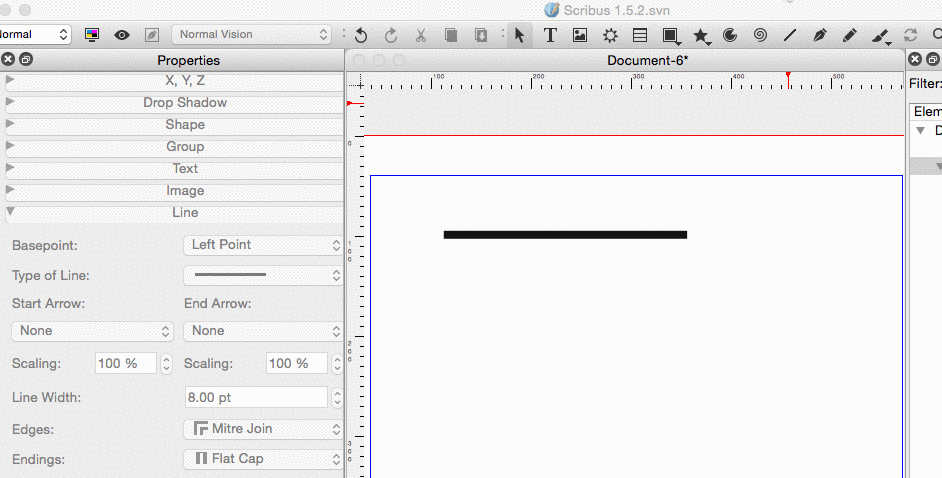Viewport: 942px width, 478px height.
Task: Open the Endings Flat Cap dropdown
Action: click(x=264, y=459)
